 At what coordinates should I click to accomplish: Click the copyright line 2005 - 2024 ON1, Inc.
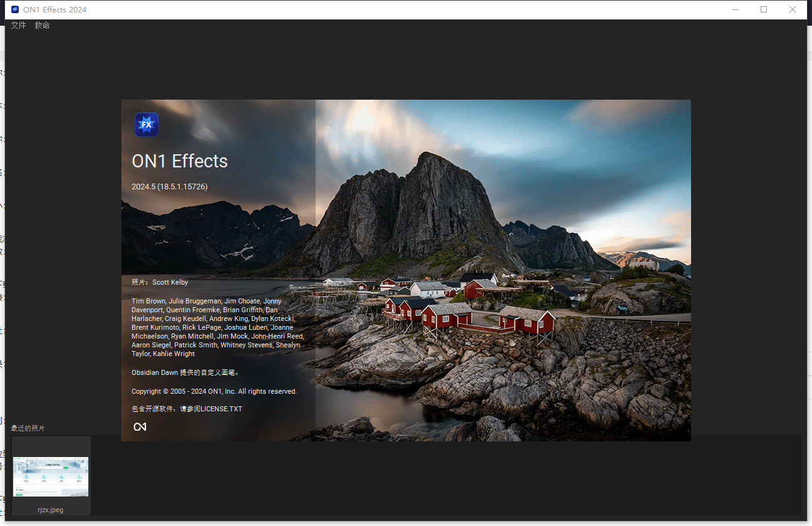[214, 391]
